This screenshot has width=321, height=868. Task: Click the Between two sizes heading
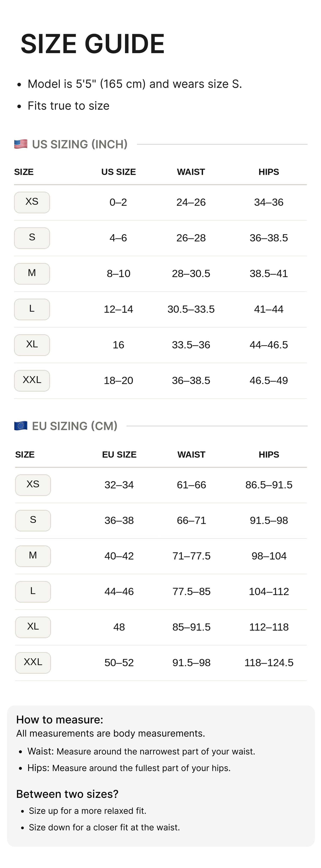67,794
